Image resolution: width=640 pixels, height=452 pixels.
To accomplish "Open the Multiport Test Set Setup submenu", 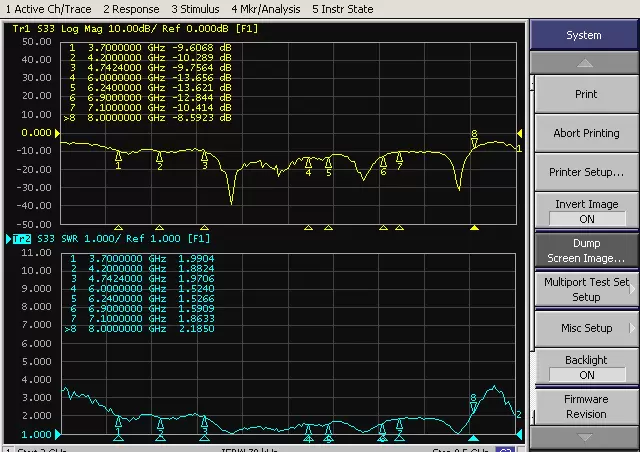I will click(586, 289).
